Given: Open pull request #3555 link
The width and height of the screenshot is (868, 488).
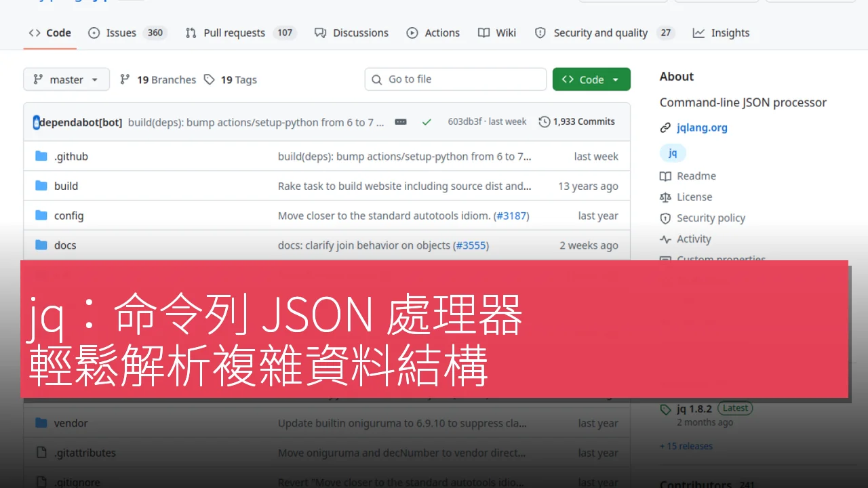Looking at the screenshot, I should [x=471, y=245].
